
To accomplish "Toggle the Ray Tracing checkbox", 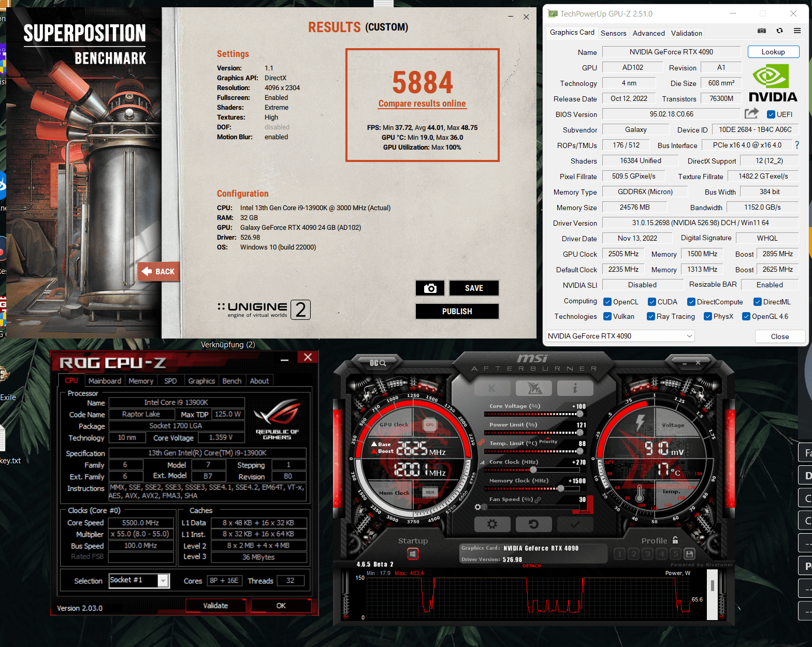I will (651, 316).
